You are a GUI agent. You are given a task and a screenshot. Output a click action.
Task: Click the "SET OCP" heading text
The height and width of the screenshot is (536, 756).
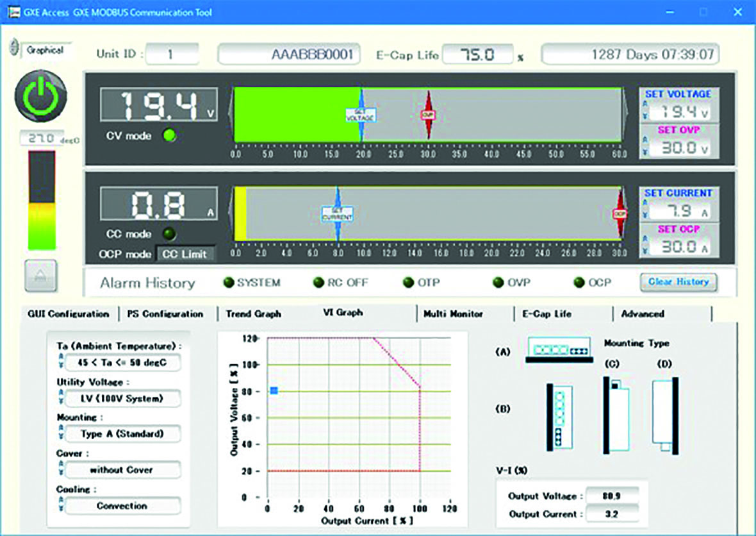click(x=678, y=229)
